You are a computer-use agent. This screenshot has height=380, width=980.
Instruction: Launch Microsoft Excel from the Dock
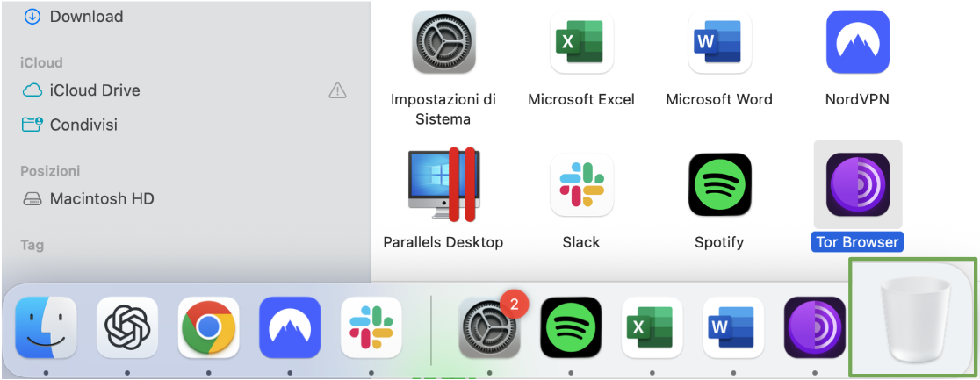[x=652, y=327]
